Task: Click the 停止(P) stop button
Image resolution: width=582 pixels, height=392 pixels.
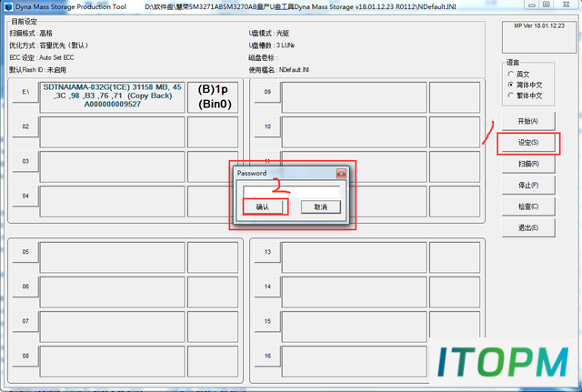Action: 528,185
